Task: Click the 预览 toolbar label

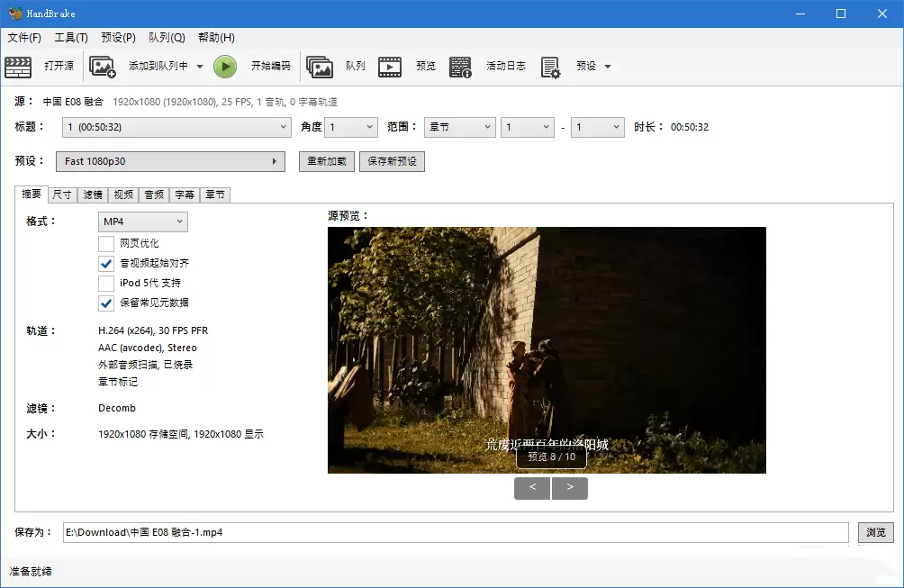Action: coord(426,66)
